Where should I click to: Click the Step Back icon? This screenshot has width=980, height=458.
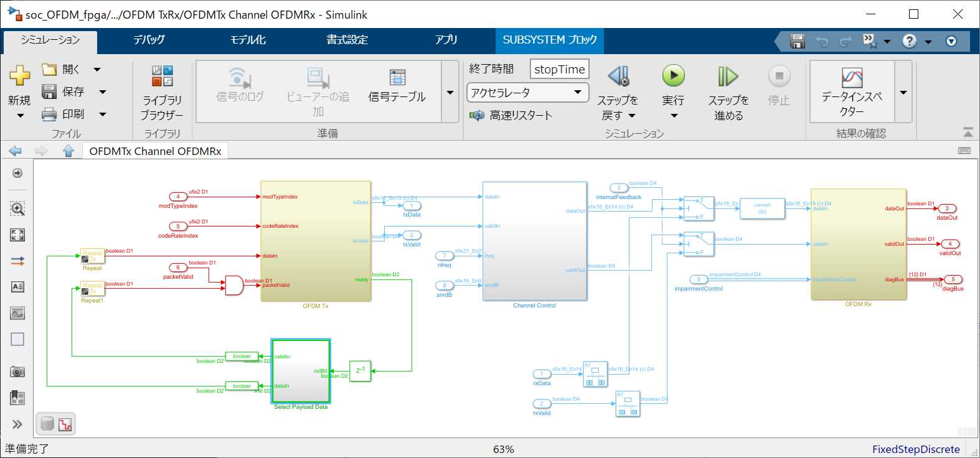(618, 77)
